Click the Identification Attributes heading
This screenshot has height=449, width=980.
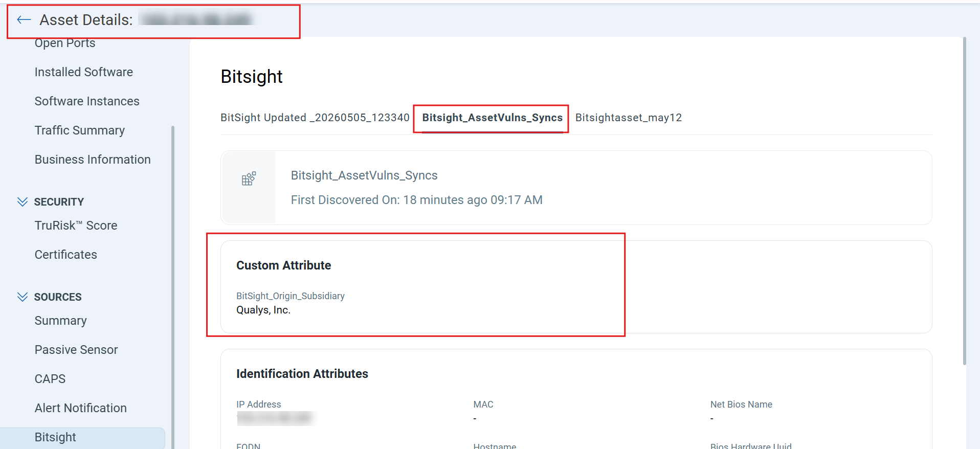tap(302, 374)
